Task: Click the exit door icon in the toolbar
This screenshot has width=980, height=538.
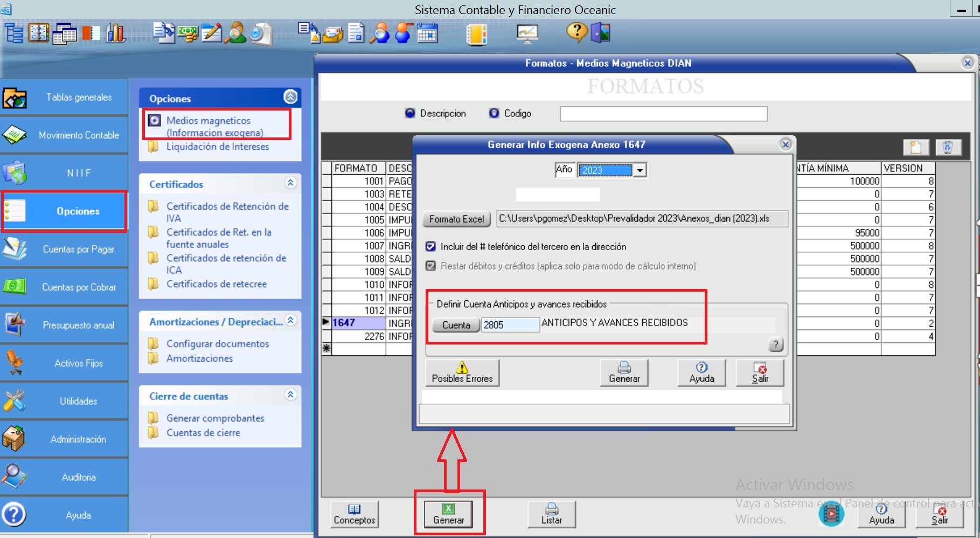Action: pos(601,33)
